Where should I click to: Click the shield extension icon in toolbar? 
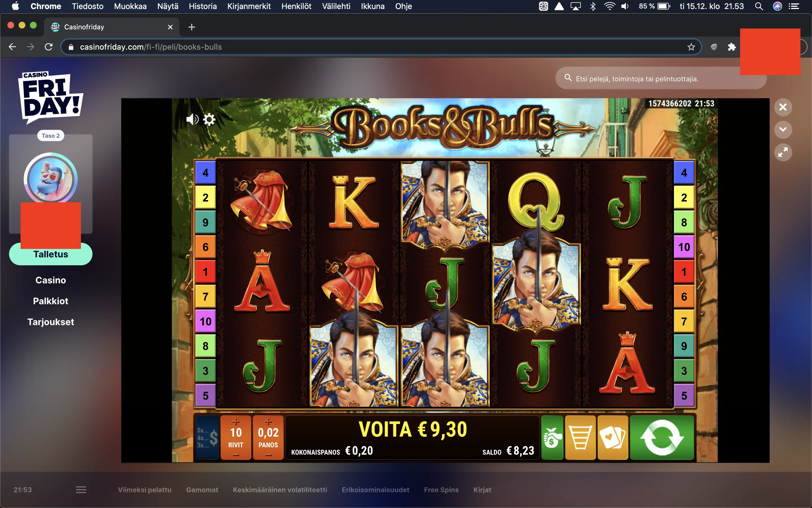(x=714, y=47)
